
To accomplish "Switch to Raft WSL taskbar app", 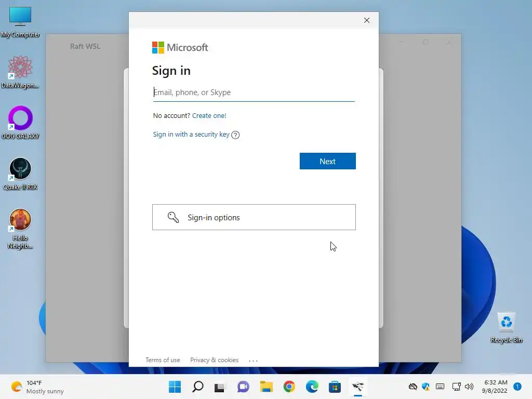I will 358,387.
